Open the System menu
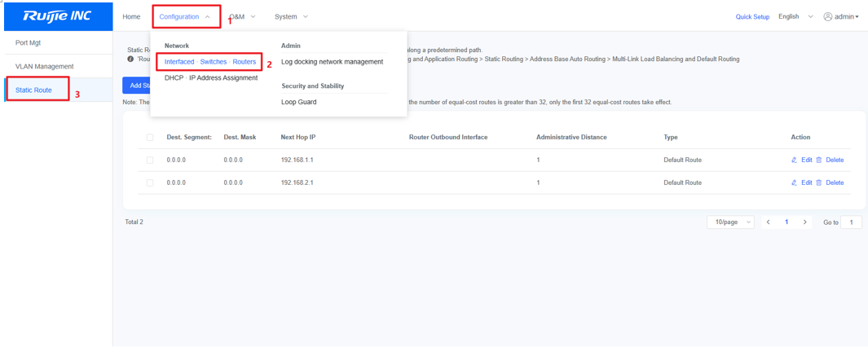This screenshot has width=868, height=352. pos(291,16)
